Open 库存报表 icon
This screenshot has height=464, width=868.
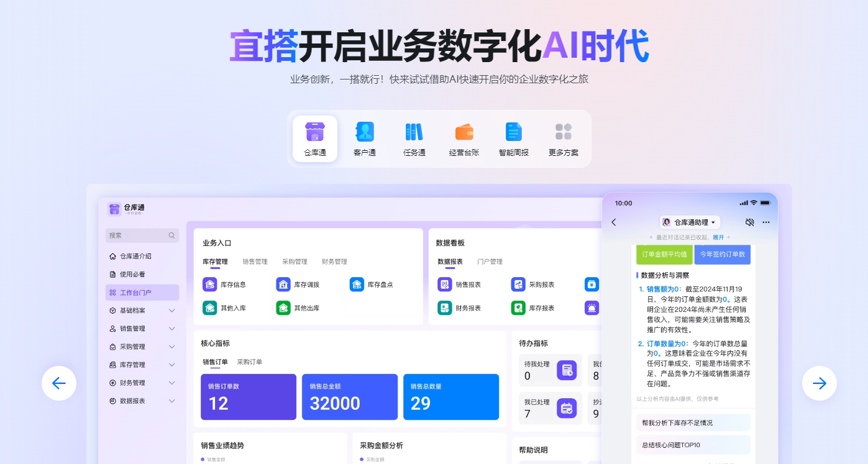pos(518,307)
